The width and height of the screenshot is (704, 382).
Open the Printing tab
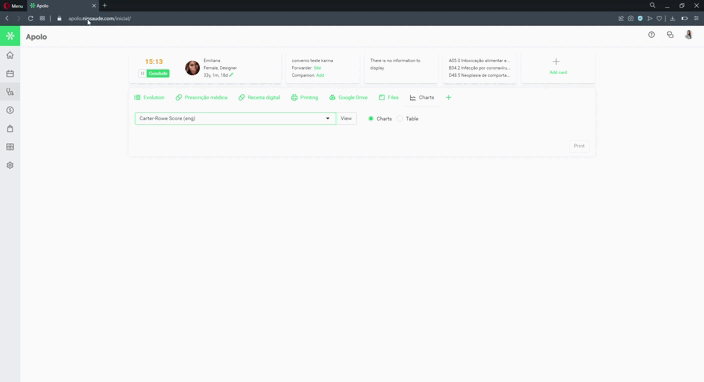[x=304, y=97]
